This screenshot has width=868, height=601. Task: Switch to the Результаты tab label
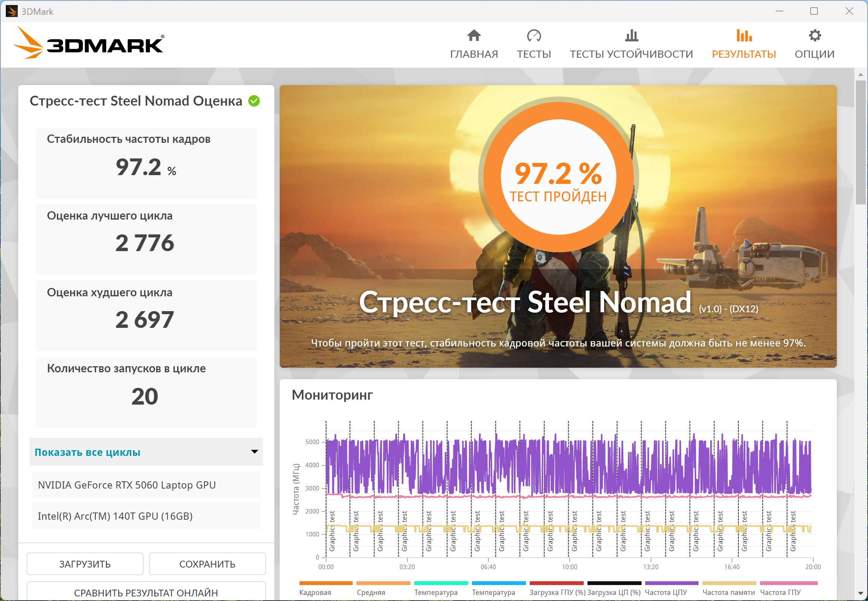(744, 54)
